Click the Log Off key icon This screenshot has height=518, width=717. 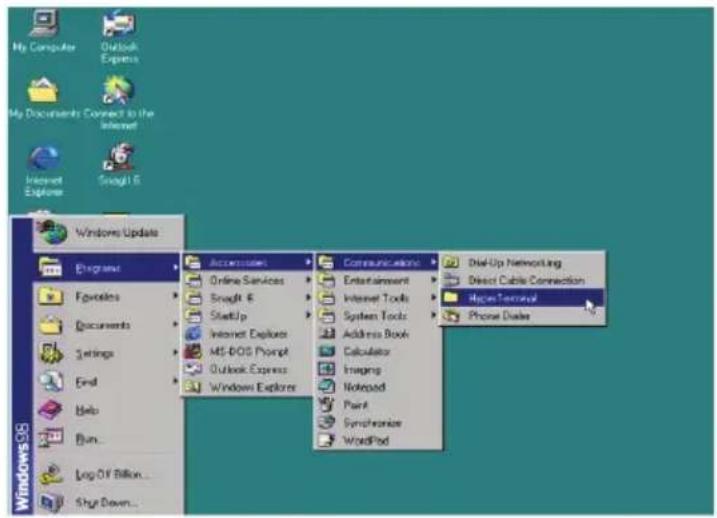[51, 475]
